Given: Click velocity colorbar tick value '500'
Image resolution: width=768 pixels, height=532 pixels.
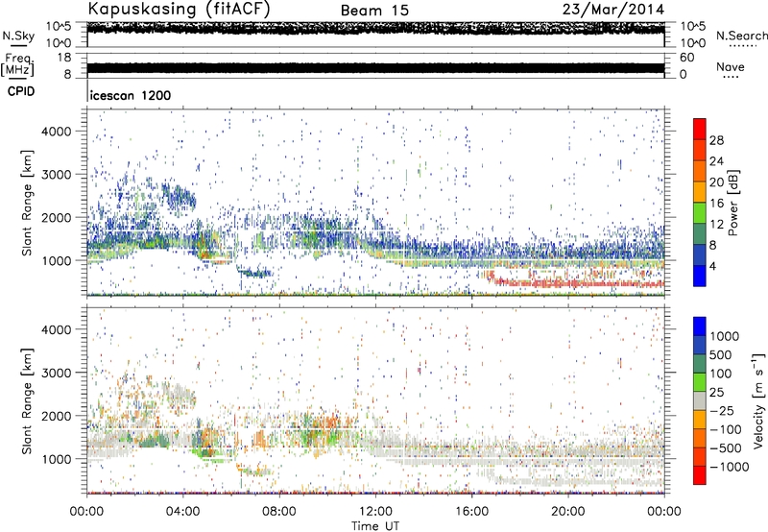Looking at the screenshot, I should [x=720, y=354].
